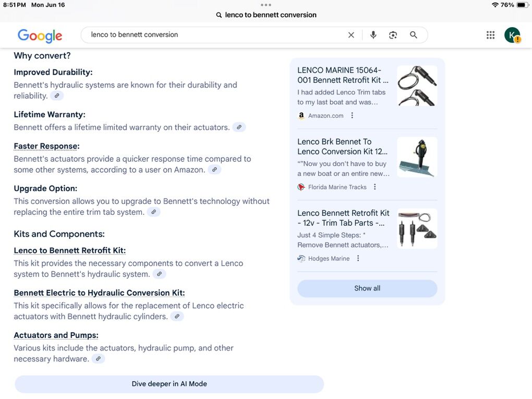Click into the Google search input field

209,35
